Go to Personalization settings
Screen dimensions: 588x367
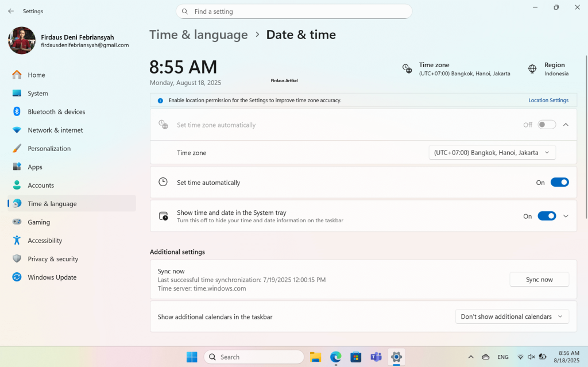pyautogui.click(x=49, y=149)
